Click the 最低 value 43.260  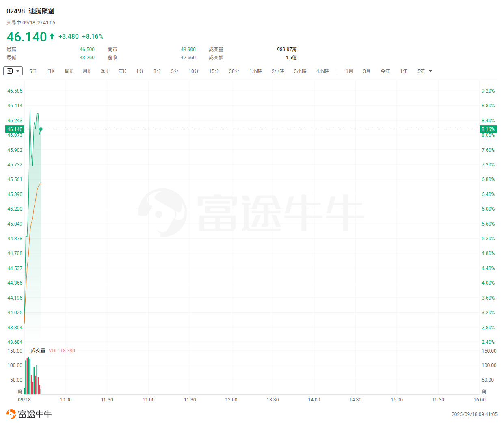87,58
